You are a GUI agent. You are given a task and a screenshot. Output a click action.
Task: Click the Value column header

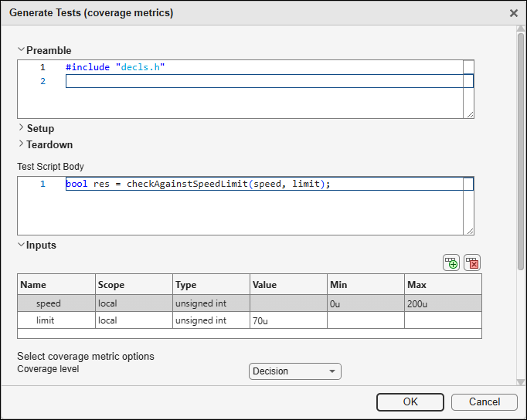289,285
